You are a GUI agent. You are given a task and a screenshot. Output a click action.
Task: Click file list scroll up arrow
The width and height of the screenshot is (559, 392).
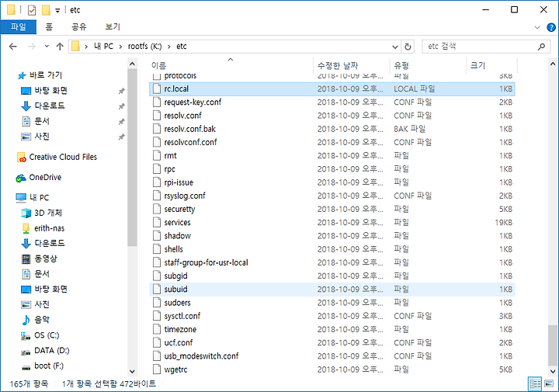pyautogui.click(x=553, y=64)
